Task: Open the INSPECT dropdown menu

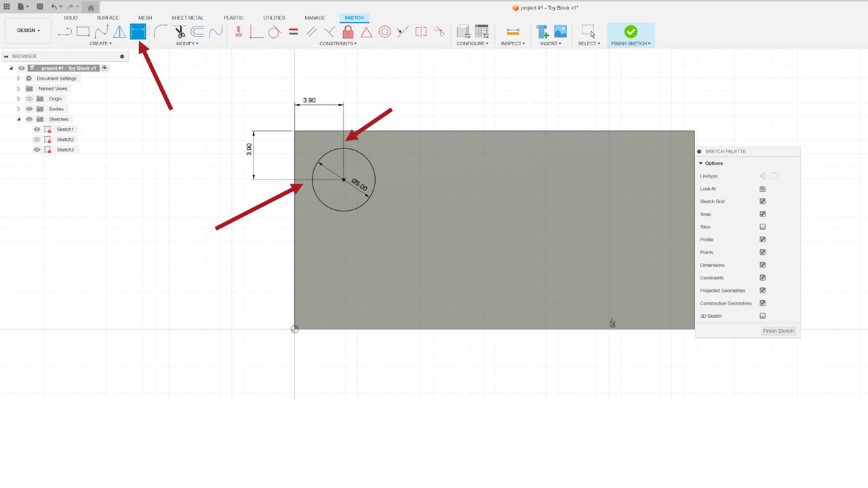Action: [513, 43]
